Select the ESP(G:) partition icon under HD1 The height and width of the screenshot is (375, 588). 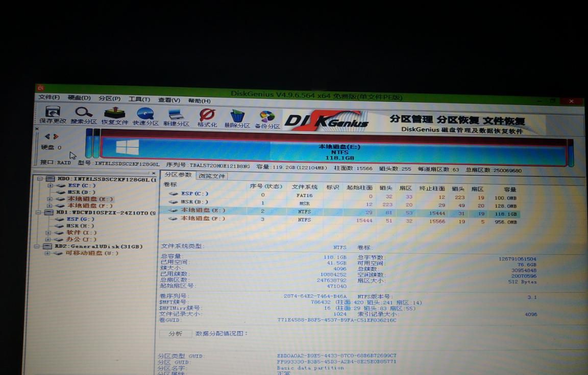(x=60, y=219)
